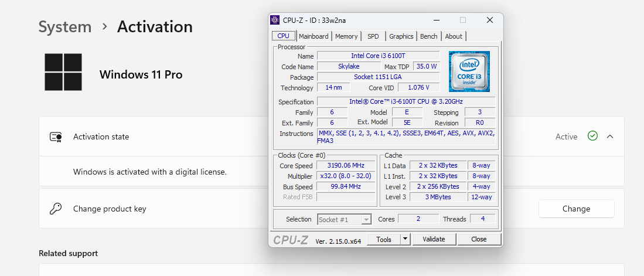Click the Revision R0 value
The width and height of the screenshot is (644, 276).
[480, 122]
